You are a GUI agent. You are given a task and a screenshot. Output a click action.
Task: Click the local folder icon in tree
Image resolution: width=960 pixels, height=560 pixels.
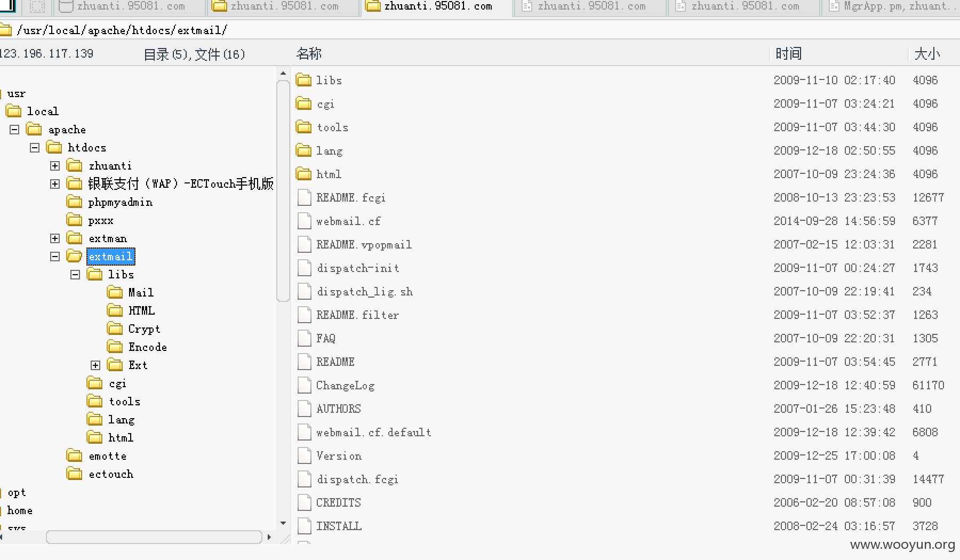(13, 111)
